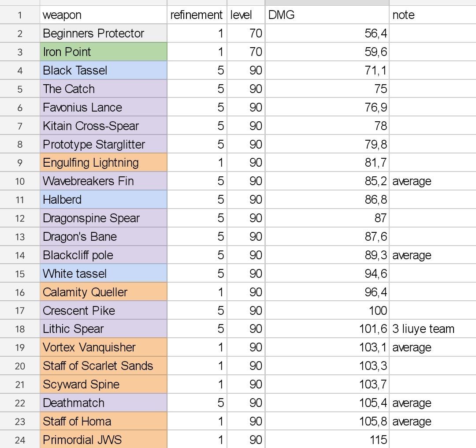This screenshot has width=476, height=448.
Task: Select row 24 using its row header
Action: point(20,440)
